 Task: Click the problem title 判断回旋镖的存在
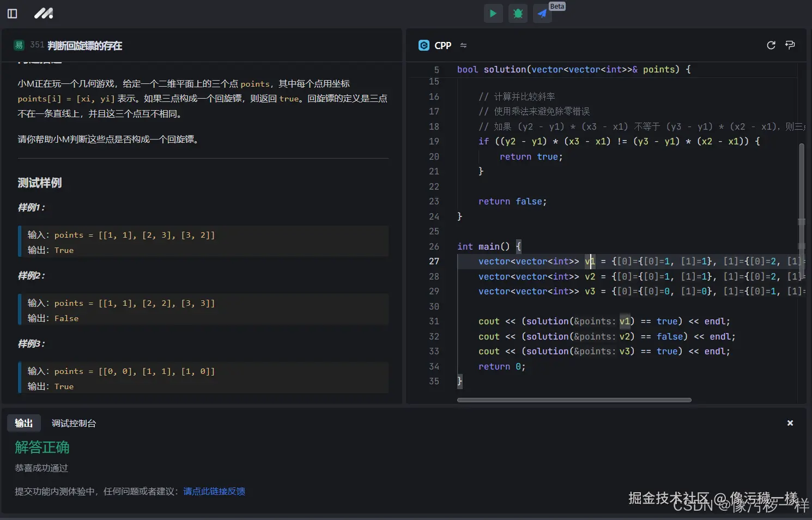(84, 46)
